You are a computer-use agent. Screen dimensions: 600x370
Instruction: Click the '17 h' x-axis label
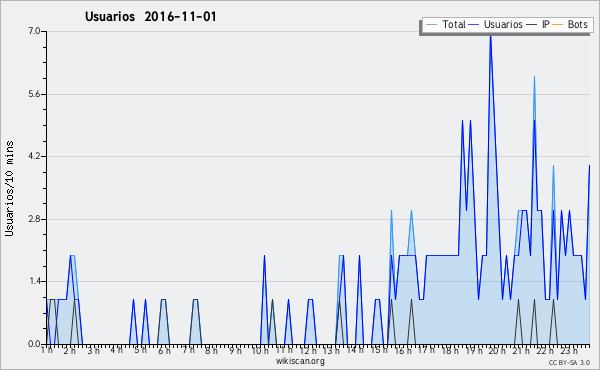point(426,350)
